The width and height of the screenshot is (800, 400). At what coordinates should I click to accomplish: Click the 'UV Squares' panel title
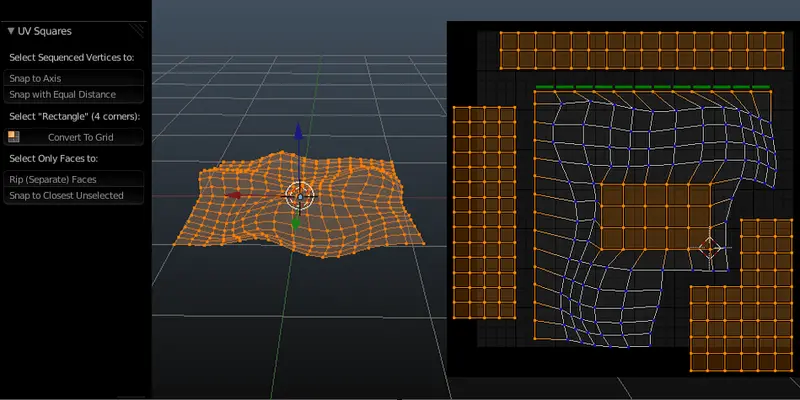[44, 31]
